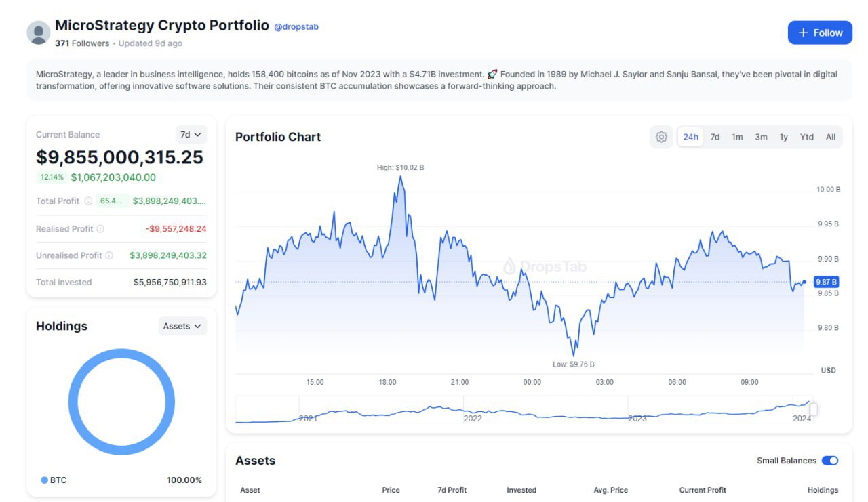Select the 1m chart range tab
868x502 pixels.
[737, 137]
